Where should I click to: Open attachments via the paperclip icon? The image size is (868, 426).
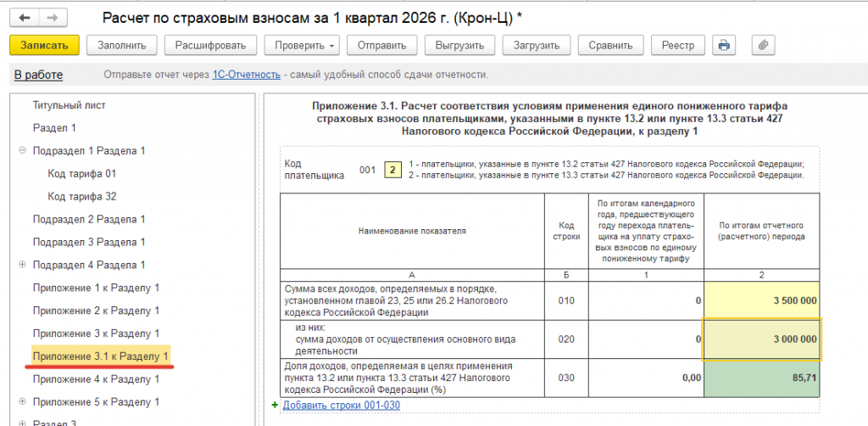(x=763, y=46)
